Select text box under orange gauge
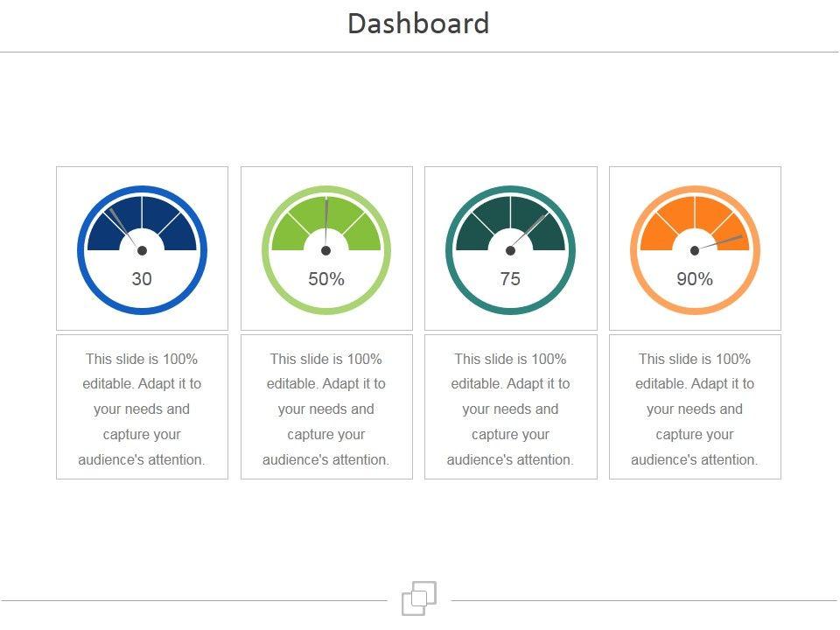Image resolution: width=840 pixels, height=630 pixels. point(695,408)
